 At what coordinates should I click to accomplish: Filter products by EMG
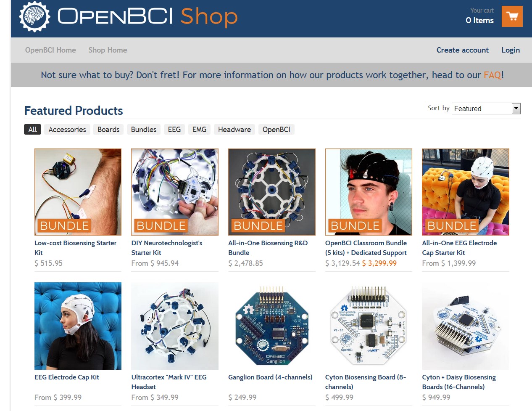(x=199, y=130)
